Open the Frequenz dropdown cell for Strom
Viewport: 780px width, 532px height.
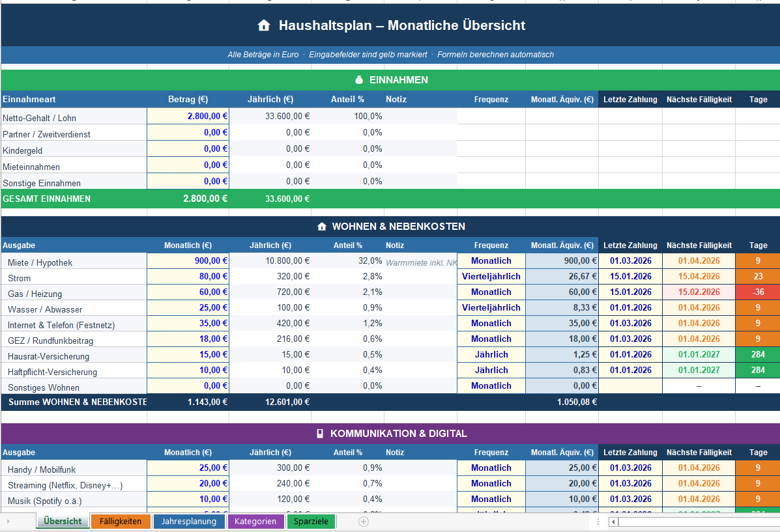[x=491, y=277]
